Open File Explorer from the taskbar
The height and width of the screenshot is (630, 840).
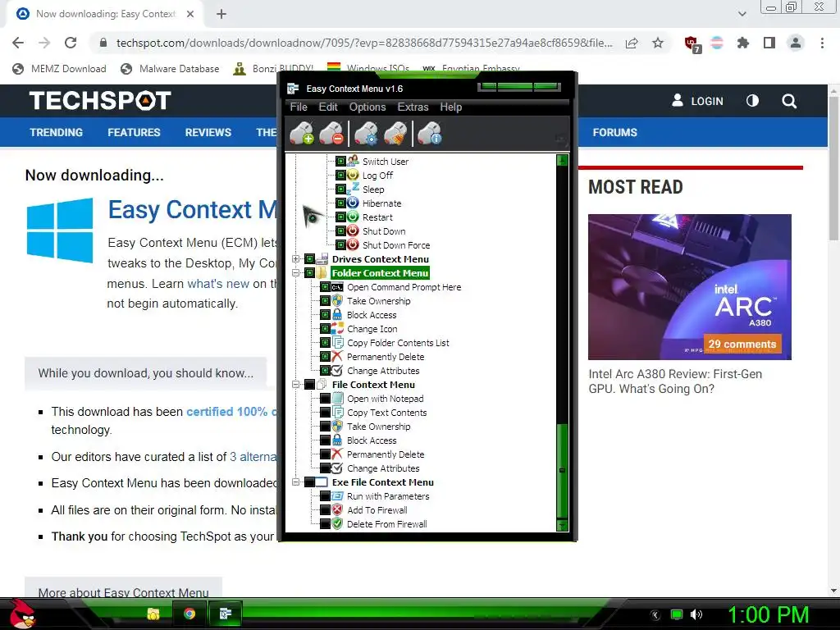[x=153, y=614]
